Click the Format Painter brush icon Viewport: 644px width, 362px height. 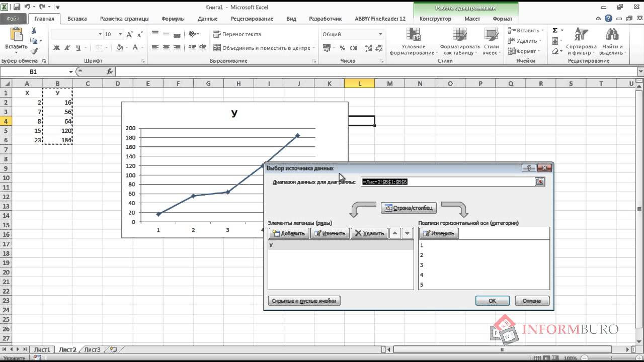pos(34,51)
